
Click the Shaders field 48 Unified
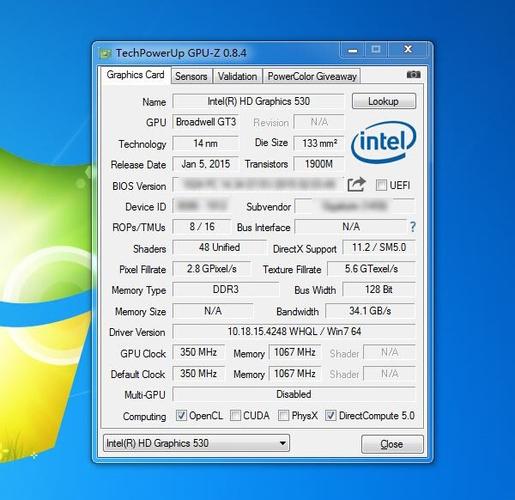[220, 247]
